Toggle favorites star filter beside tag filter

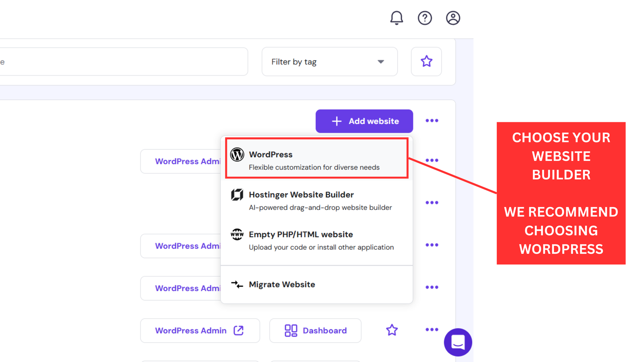coord(426,62)
